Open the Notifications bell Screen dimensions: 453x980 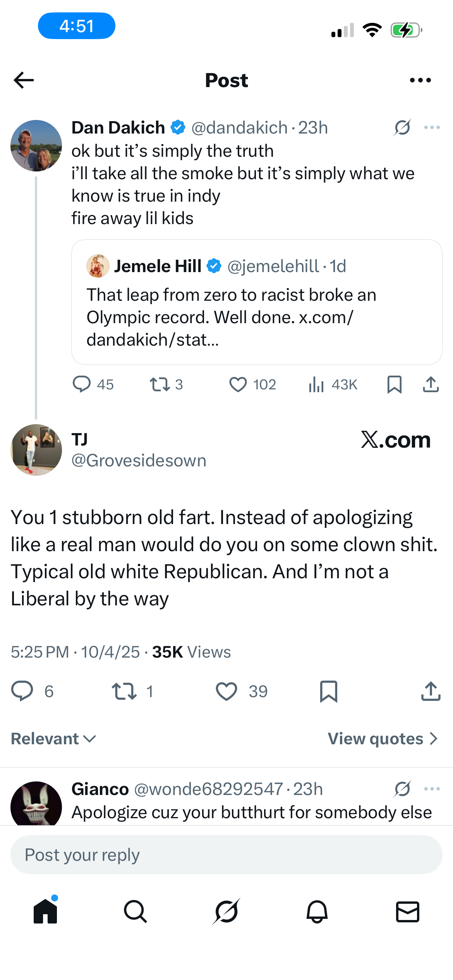pos(317,911)
